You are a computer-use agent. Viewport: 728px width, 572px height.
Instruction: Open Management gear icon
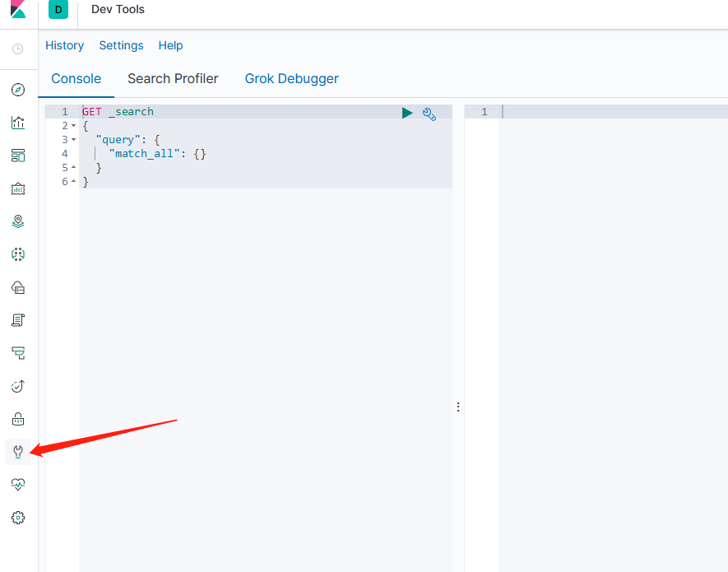click(17, 518)
